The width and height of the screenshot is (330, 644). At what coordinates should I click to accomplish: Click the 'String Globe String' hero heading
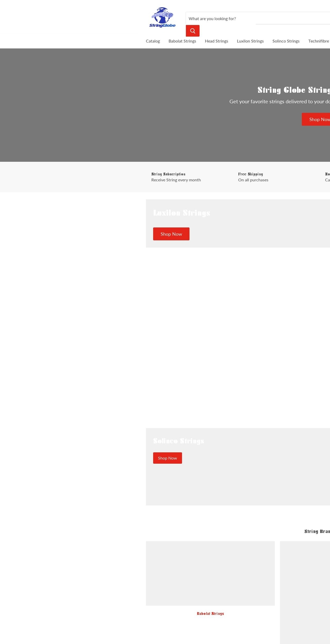coord(294,90)
